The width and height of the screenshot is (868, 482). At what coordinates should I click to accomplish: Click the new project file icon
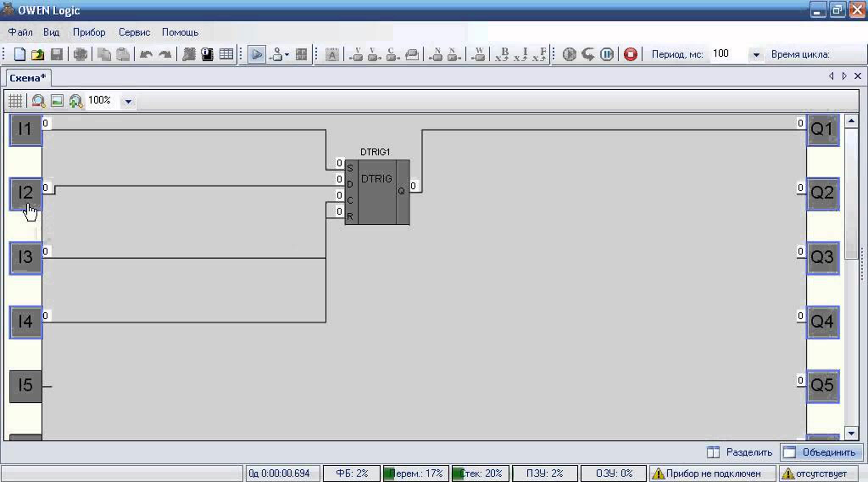coord(19,54)
